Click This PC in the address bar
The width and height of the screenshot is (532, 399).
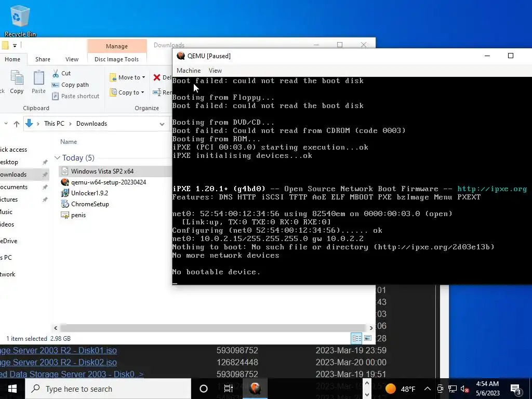tap(54, 124)
